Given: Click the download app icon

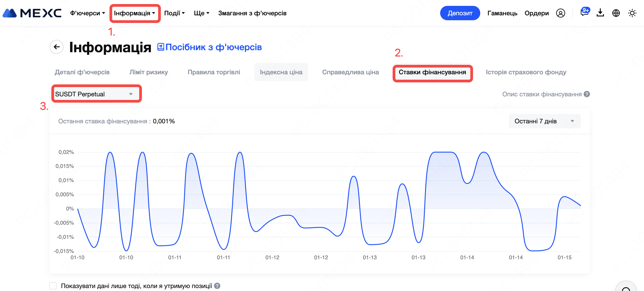Looking at the screenshot, I should click(x=600, y=13).
